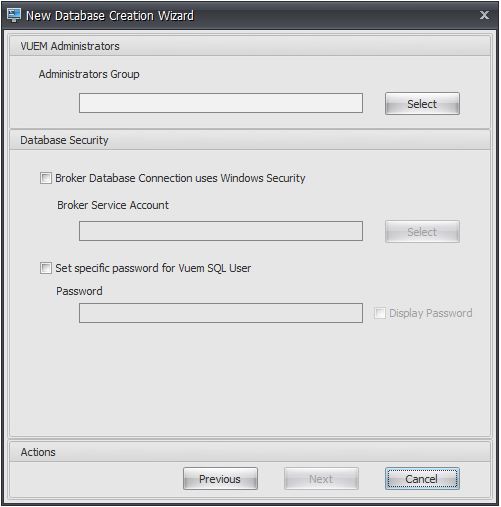
Task: Select the Administrators Group
Action: tap(422, 104)
